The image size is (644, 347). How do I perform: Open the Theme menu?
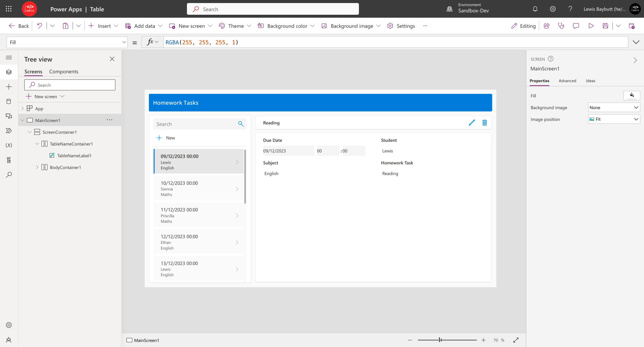click(235, 26)
